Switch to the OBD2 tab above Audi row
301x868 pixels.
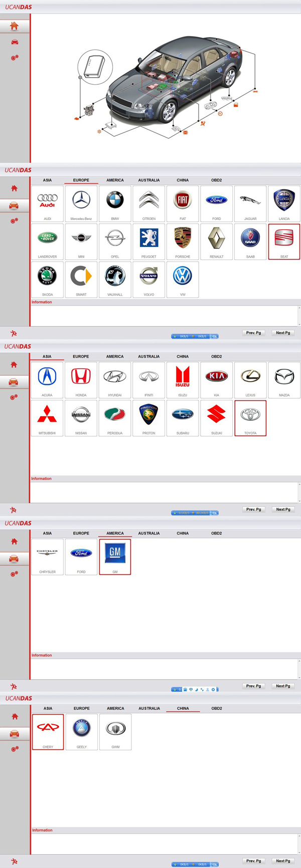tap(216, 180)
